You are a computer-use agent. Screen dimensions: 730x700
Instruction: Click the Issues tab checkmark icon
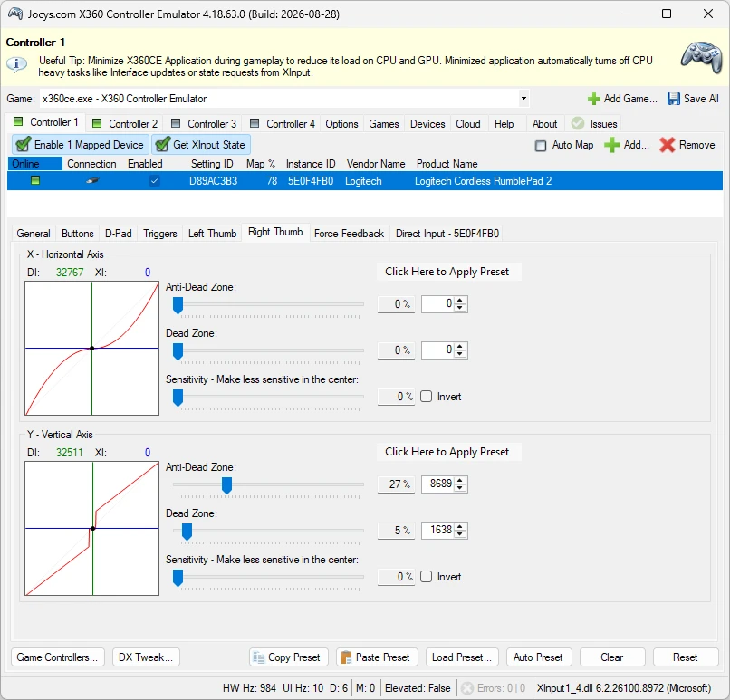[578, 123]
